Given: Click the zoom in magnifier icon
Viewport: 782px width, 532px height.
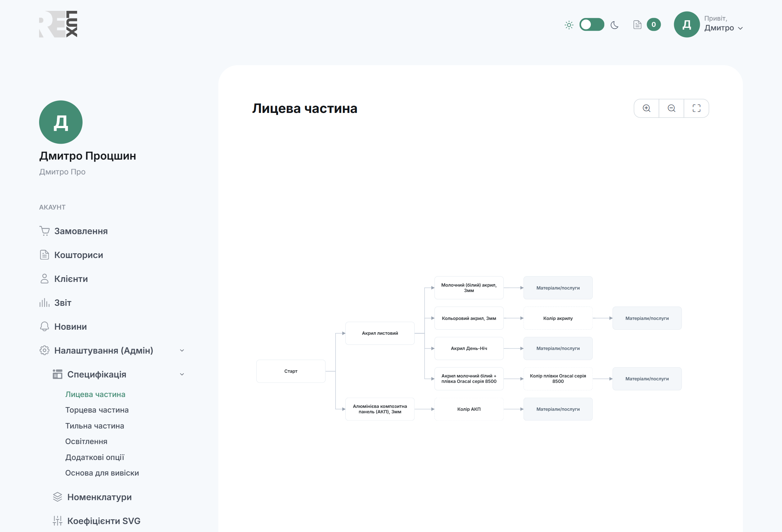Looking at the screenshot, I should 647,108.
